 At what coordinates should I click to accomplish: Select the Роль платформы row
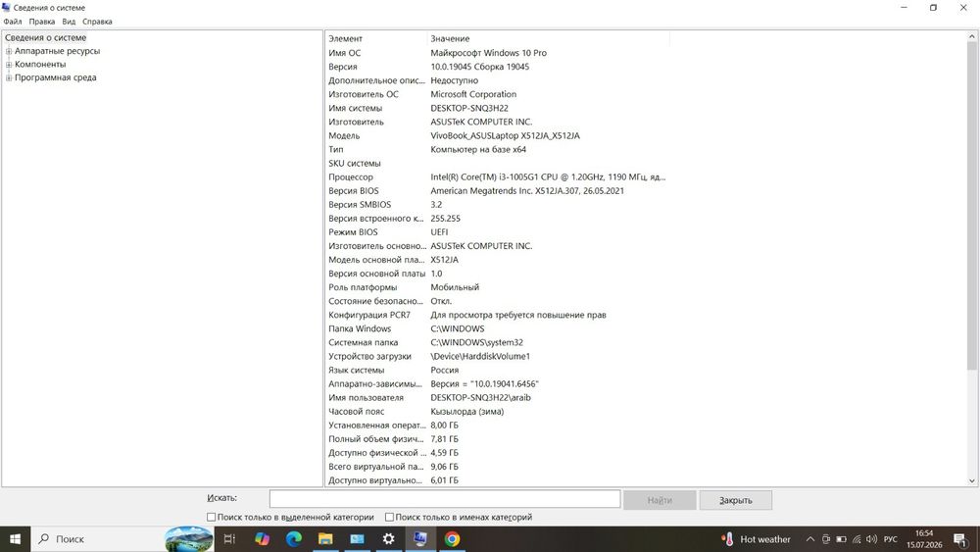(x=498, y=287)
